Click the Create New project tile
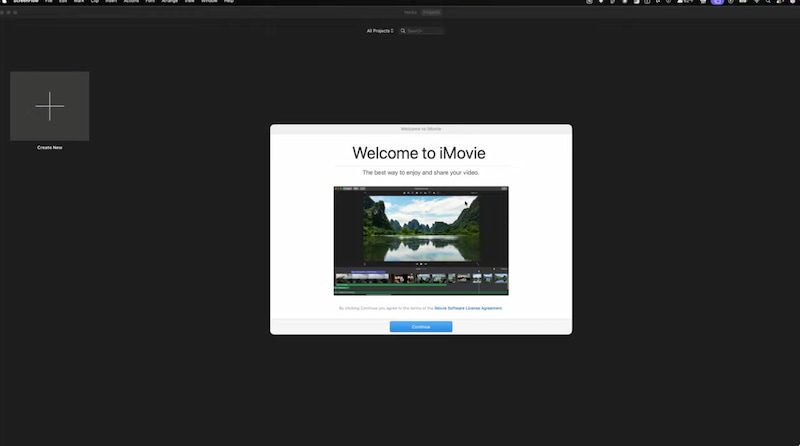The height and width of the screenshot is (446, 800). [x=49, y=106]
